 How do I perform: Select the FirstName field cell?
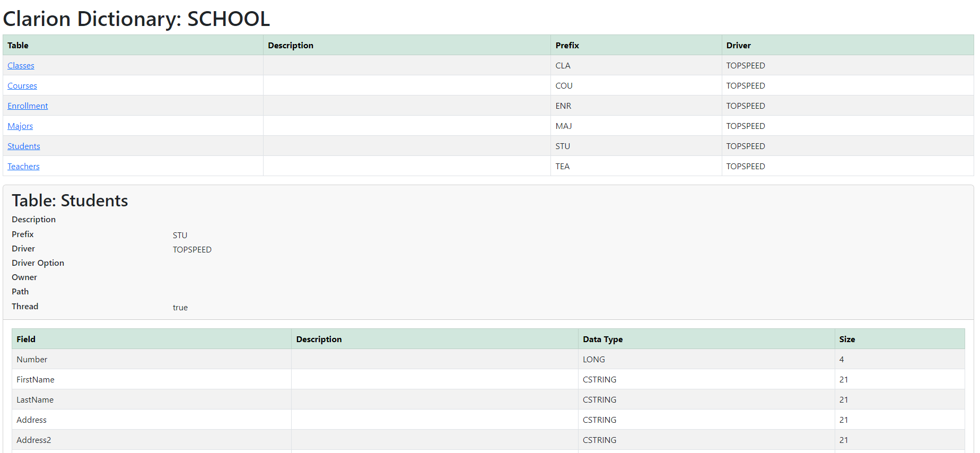[36, 380]
